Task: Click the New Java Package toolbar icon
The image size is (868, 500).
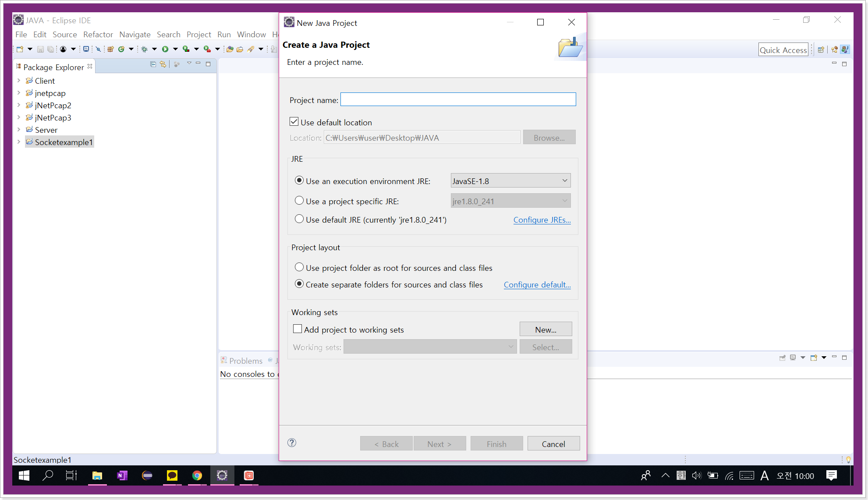Action: tap(110, 49)
